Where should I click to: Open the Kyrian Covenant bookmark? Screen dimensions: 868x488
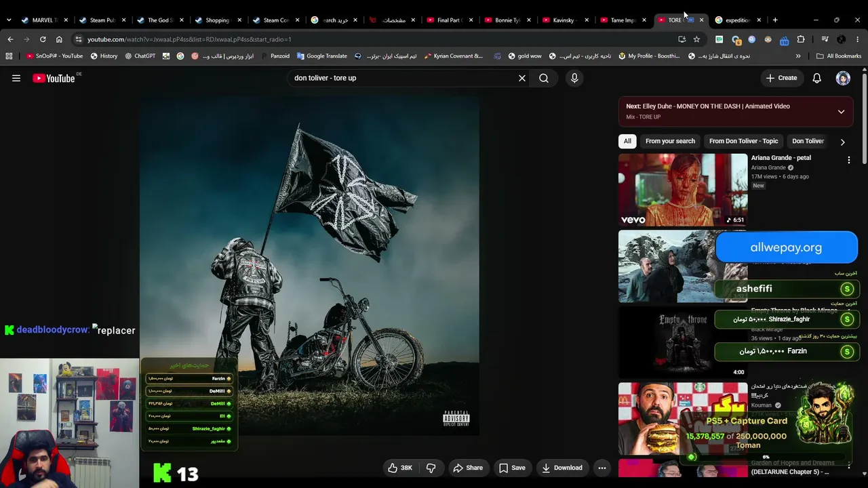click(x=454, y=56)
